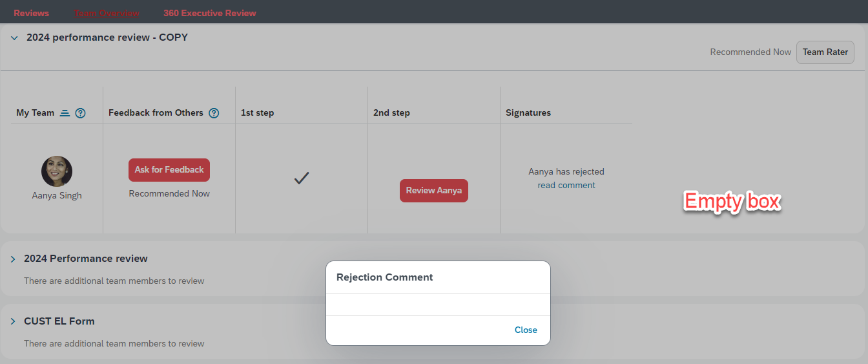Click the 2nd step column header

coord(391,113)
